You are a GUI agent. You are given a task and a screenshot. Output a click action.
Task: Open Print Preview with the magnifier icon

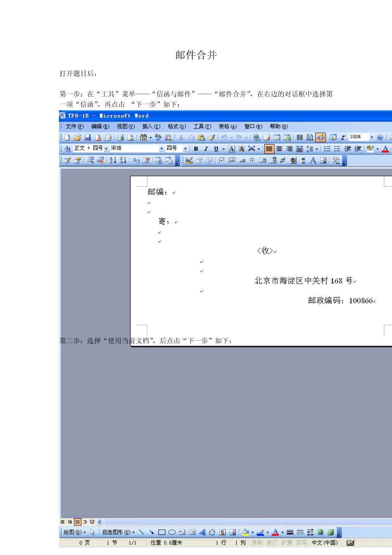tap(131, 138)
